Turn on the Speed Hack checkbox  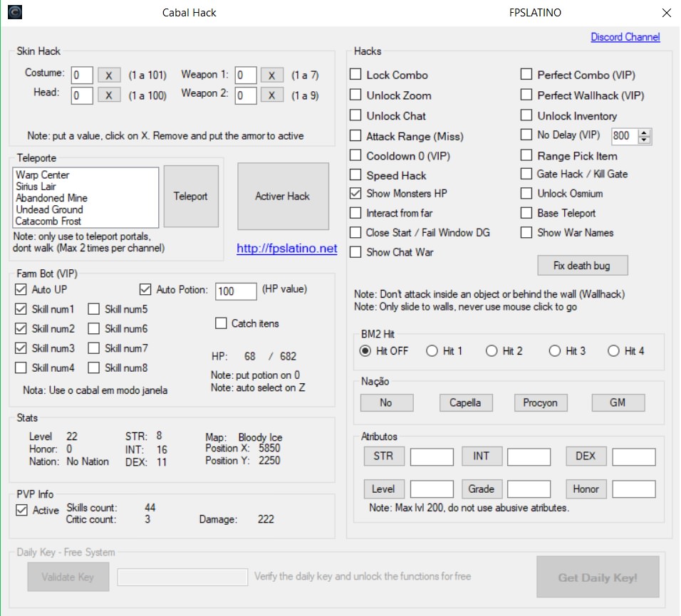pyautogui.click(x=355, y=175)
